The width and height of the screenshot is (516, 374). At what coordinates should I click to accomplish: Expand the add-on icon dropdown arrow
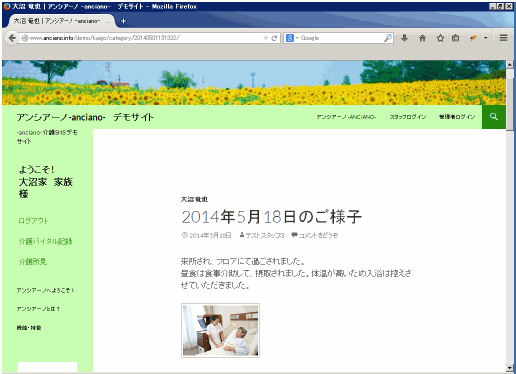click(x=486, y=38)
